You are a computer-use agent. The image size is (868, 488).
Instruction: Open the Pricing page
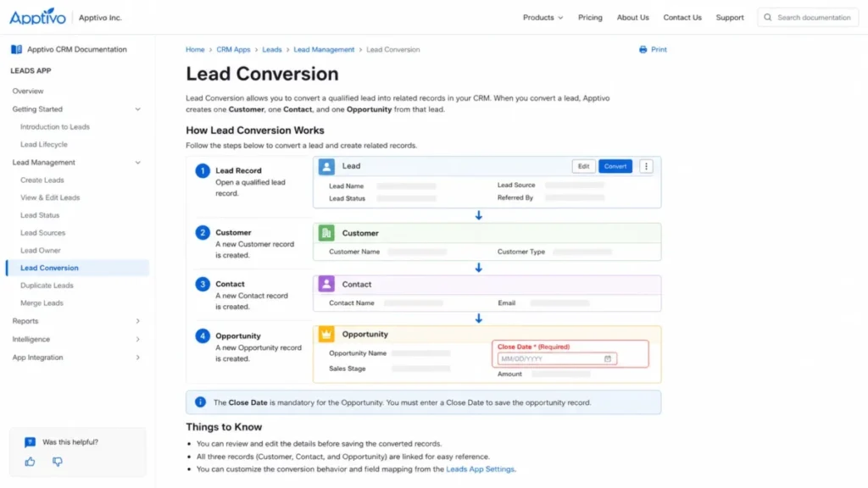pos(590,17)
